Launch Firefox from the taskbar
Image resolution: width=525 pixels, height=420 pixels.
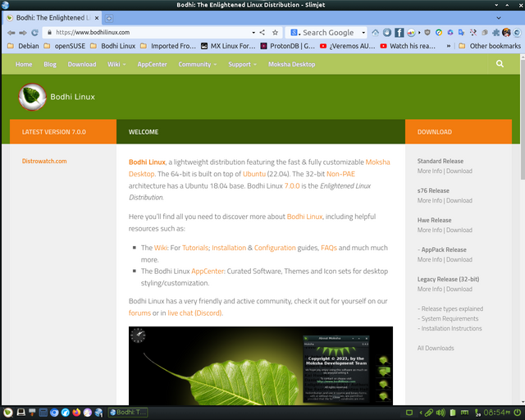76,413
